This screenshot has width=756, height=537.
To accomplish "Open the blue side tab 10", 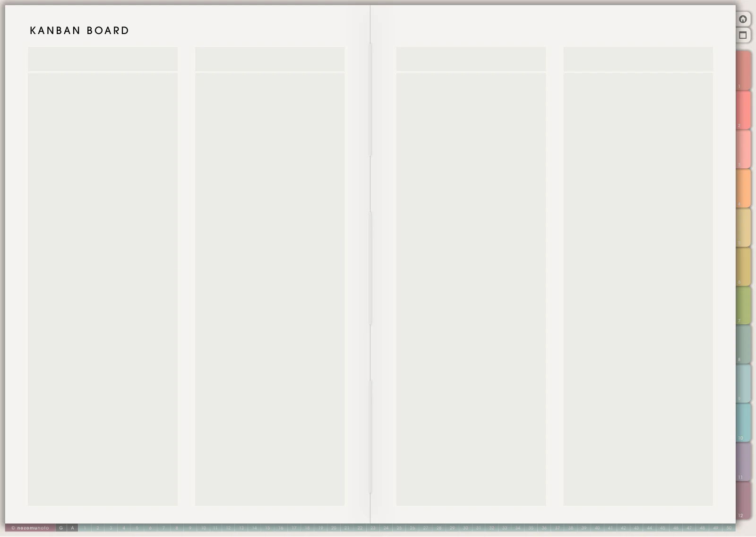I will pos(743,423).
